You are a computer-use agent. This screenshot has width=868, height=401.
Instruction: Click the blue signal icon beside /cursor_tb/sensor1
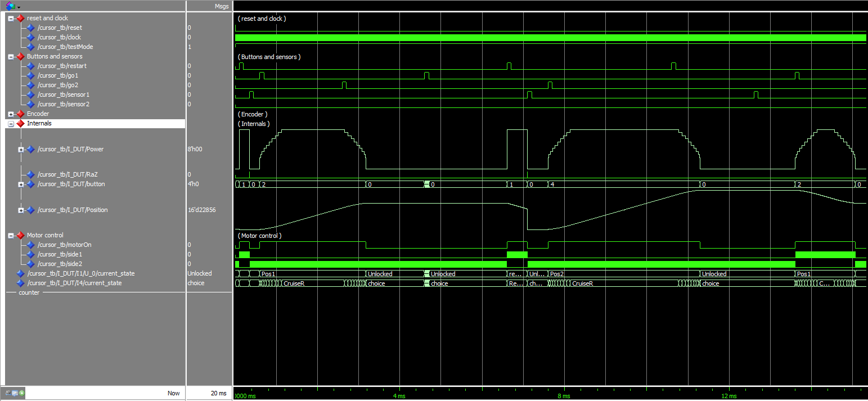click(x=31, y=95)
